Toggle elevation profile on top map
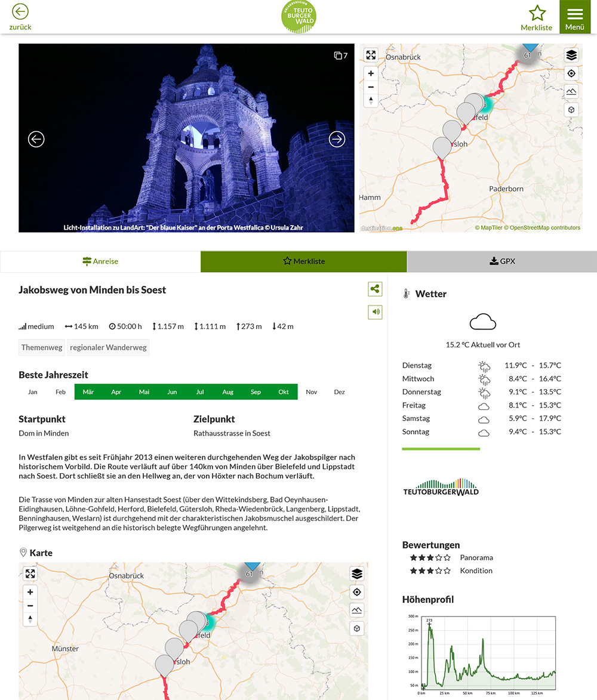Image resolution: width=597 pixels, height=700 pixels. [571, 92]
